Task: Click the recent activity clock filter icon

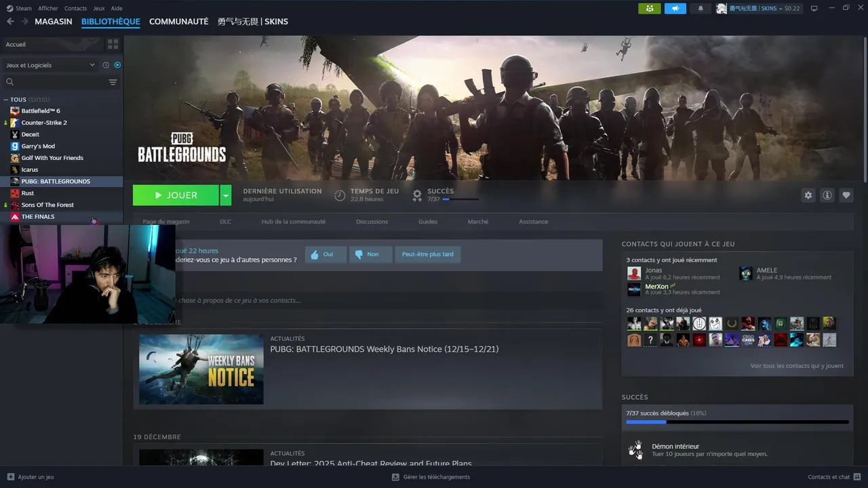Action: coord(106,65)
